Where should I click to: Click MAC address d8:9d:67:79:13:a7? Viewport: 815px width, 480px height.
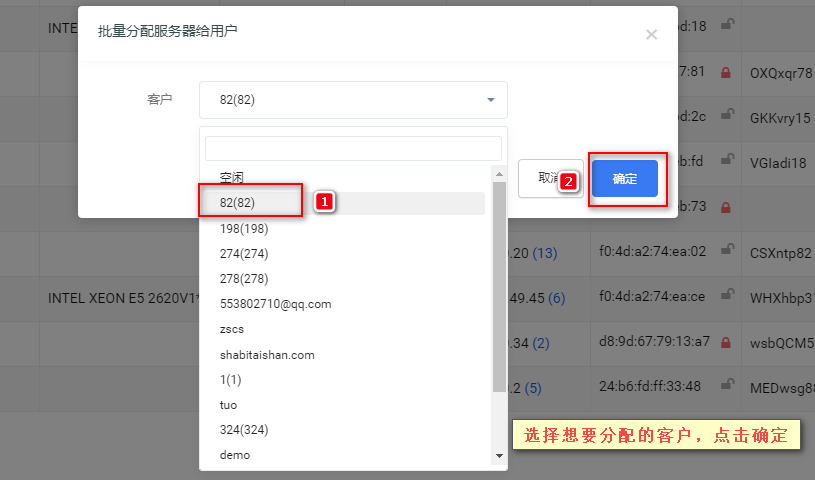coord(654,341)
